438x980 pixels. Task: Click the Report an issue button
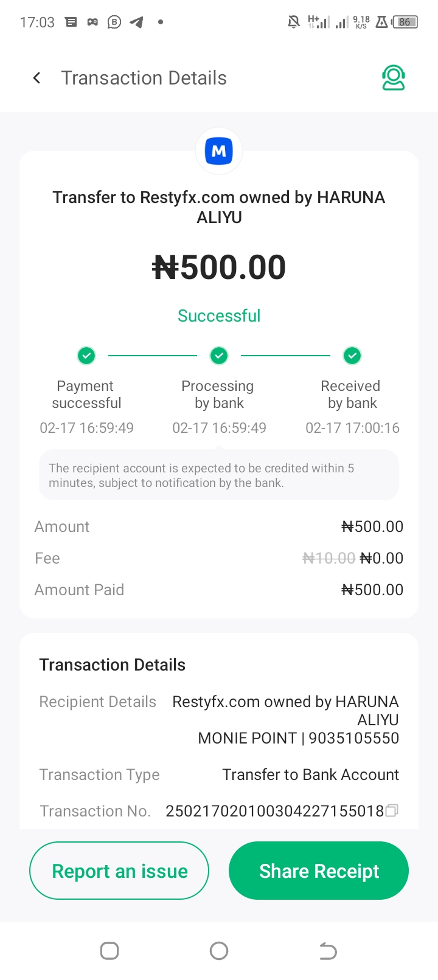pyautogui.click(x=119, y=871)
